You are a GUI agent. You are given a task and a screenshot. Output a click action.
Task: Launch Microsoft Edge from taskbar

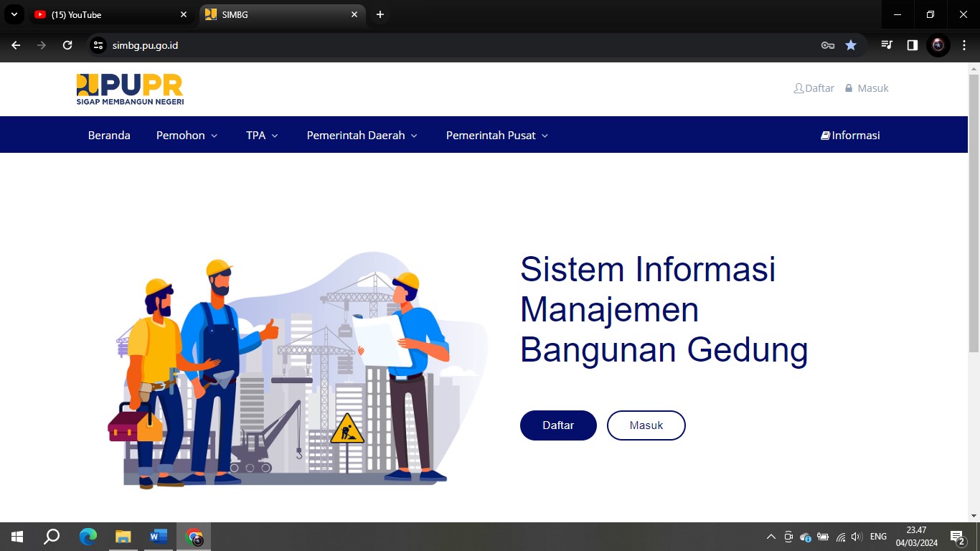[x=88, y=537]
